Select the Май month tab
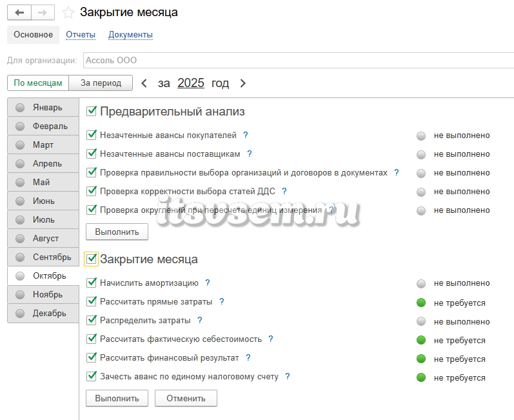Image resolution: width=514 pixels, height=420 pixels. [x=43, y=182]
